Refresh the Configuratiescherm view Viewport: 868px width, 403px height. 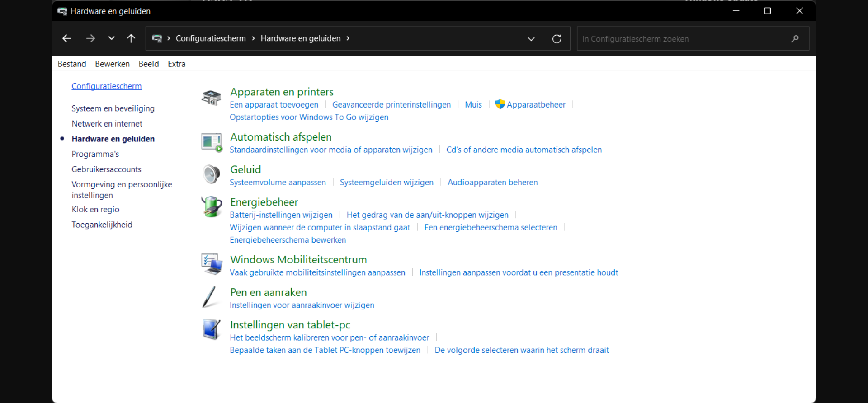[x=557, y=39]
